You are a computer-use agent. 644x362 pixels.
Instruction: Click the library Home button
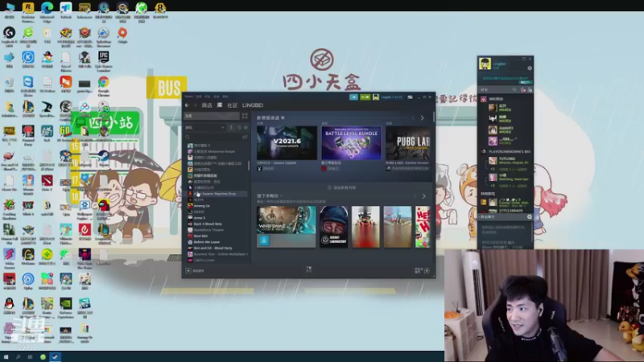(x=211, y=116)
